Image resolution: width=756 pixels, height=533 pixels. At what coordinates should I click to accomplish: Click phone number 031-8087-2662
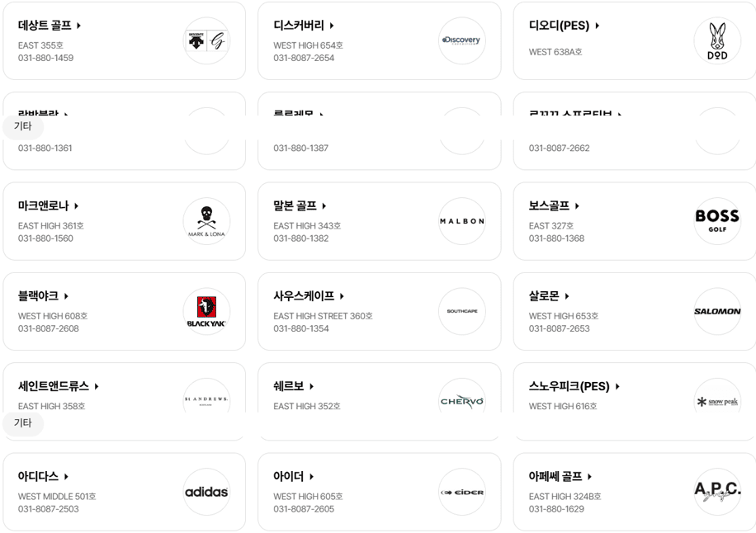point(560,148)
